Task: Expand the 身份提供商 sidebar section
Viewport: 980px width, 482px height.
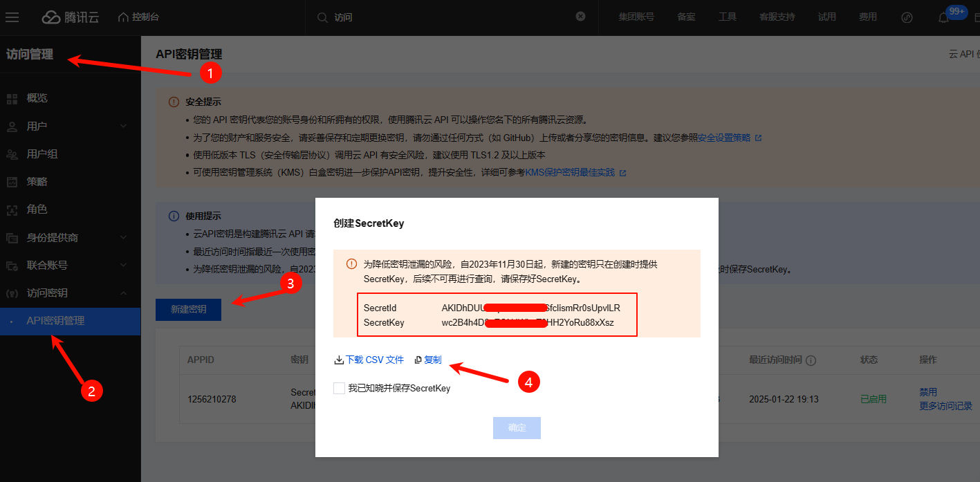Action: 123,238
